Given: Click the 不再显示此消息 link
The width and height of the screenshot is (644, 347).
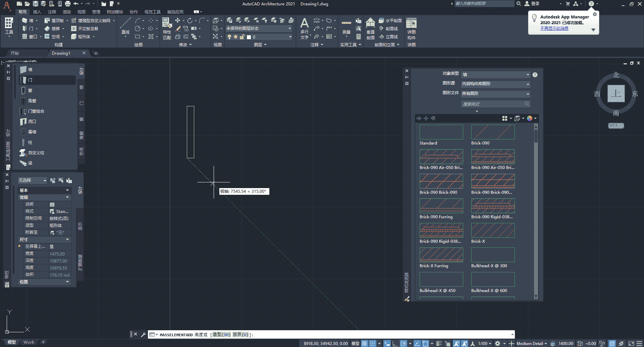Looking at the screenshot, I should click(x=554, y=28).
